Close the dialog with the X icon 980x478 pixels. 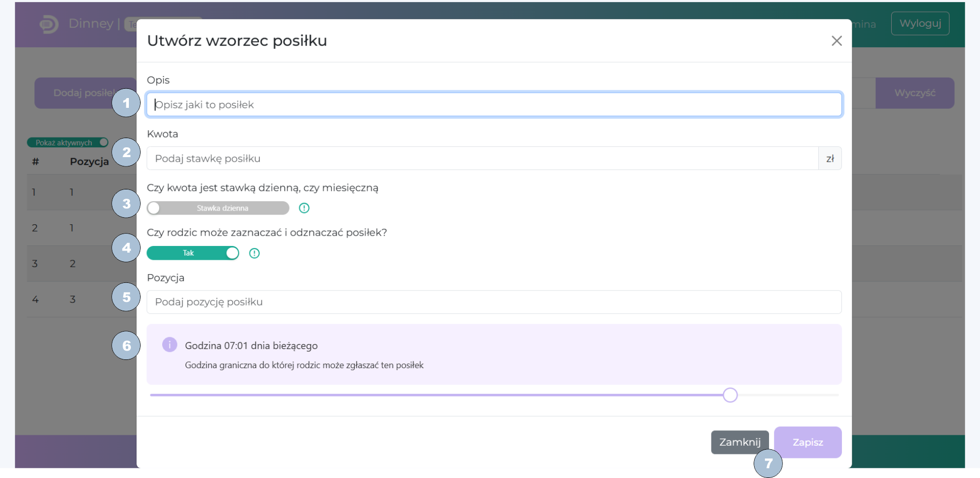tap(836, 41)
